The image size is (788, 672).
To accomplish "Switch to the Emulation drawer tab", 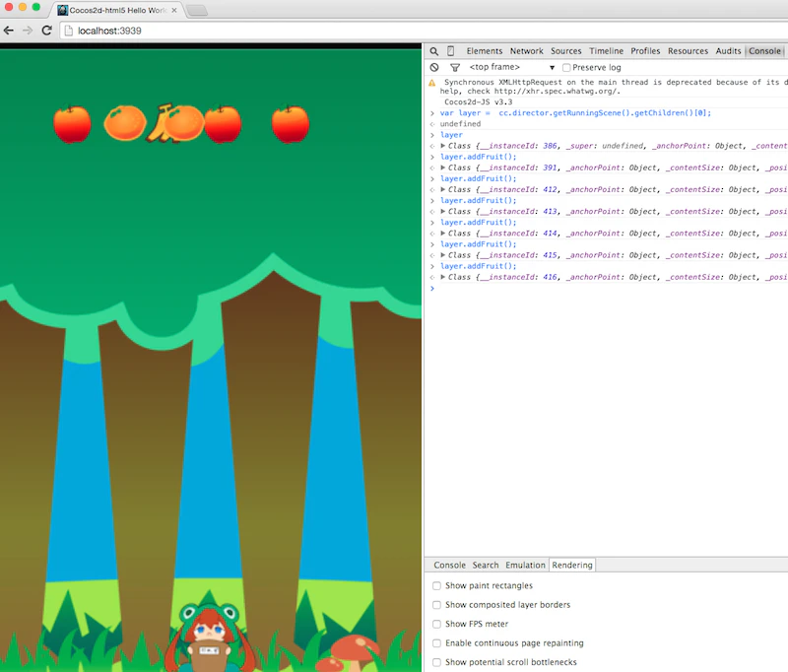I will coord(525,565).
